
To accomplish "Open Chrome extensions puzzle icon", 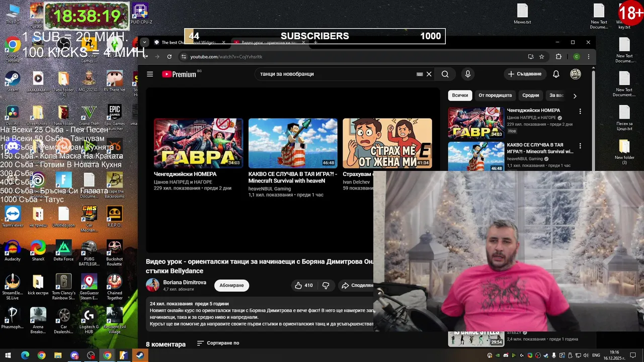I will 558,57.
